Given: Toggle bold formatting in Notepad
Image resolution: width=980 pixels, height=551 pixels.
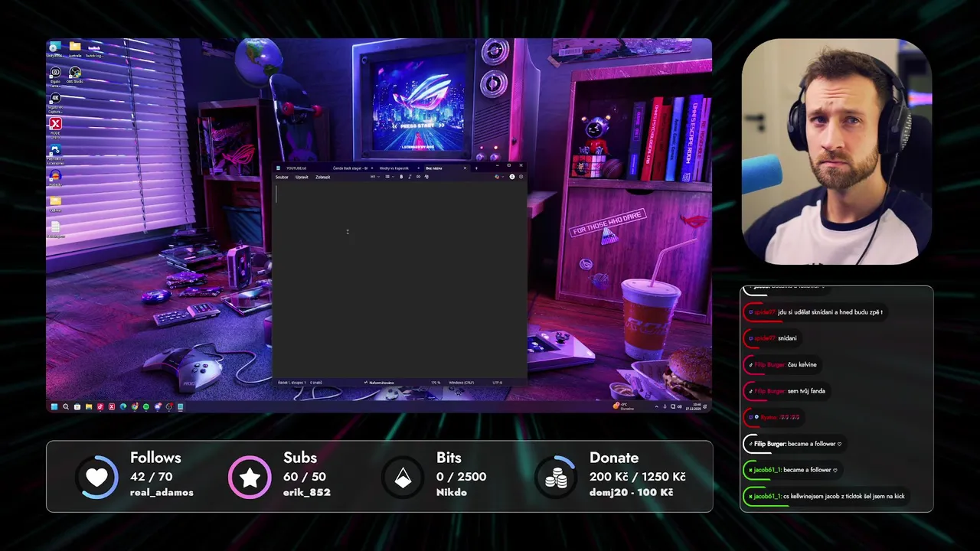Looking at the screenshot, I should [x=401, y=177].
